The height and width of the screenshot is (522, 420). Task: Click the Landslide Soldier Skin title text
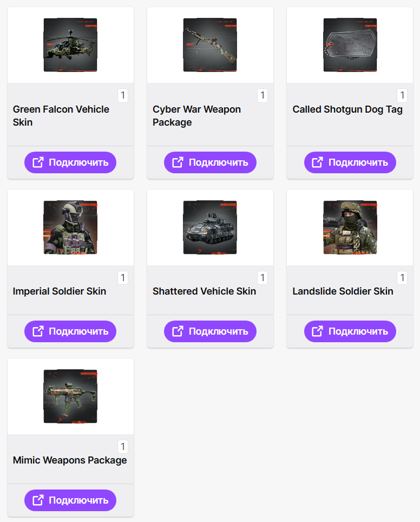pos(343,291)
